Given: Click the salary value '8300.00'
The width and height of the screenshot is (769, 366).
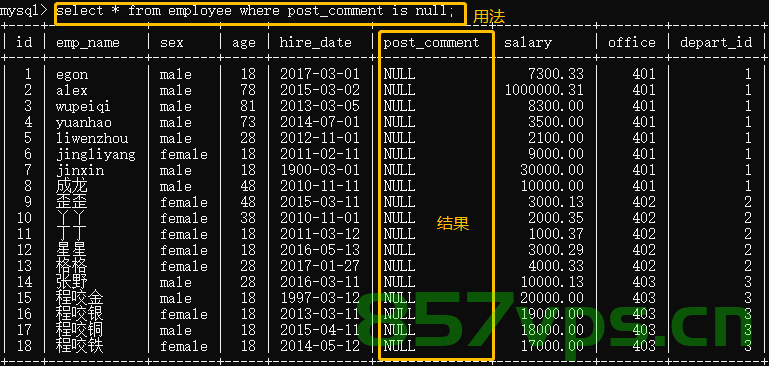Looking at the screenshot, I should point(556,106).
